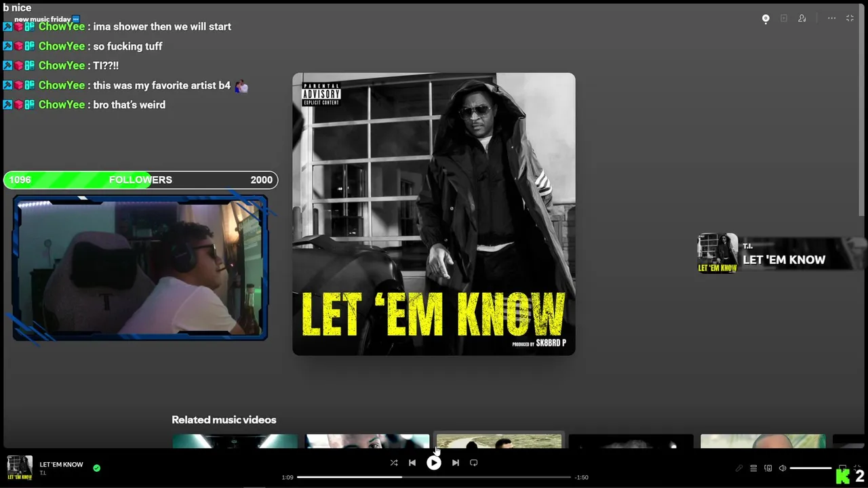Open the three-dot more options menu

(x=831, y=18)
